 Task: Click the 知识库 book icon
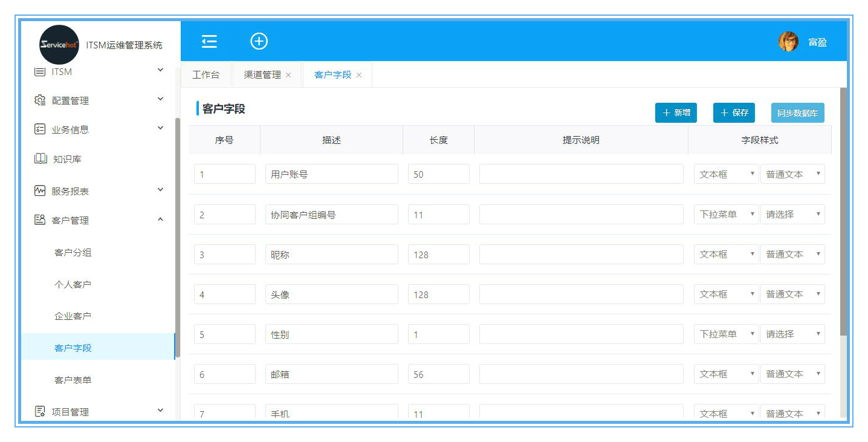[x=40, y=159]
